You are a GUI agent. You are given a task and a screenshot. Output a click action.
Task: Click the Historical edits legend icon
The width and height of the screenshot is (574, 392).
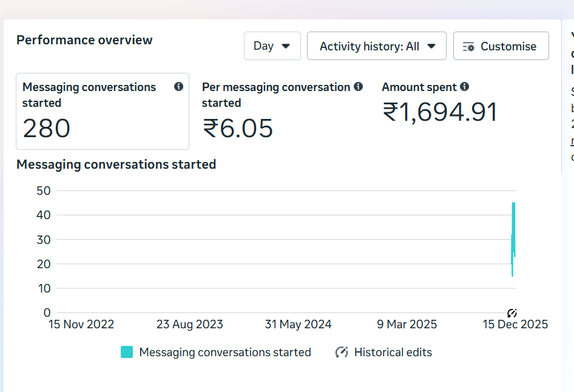pyautogui.click(x=342, y=352)
